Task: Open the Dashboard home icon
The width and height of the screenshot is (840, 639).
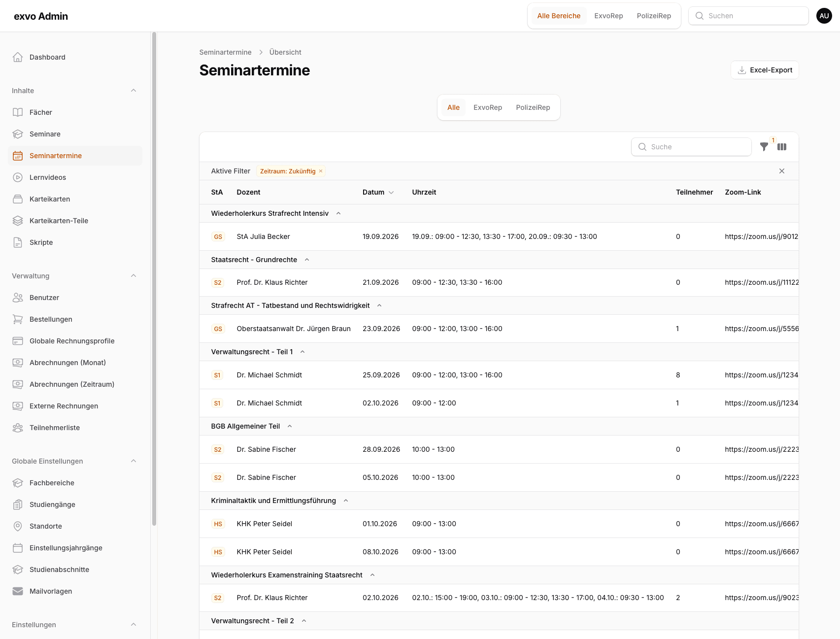Action: [18, 57]
